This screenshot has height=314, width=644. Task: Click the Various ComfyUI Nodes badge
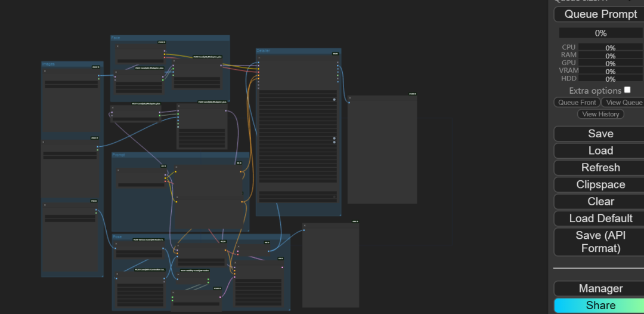coord(148,239)
